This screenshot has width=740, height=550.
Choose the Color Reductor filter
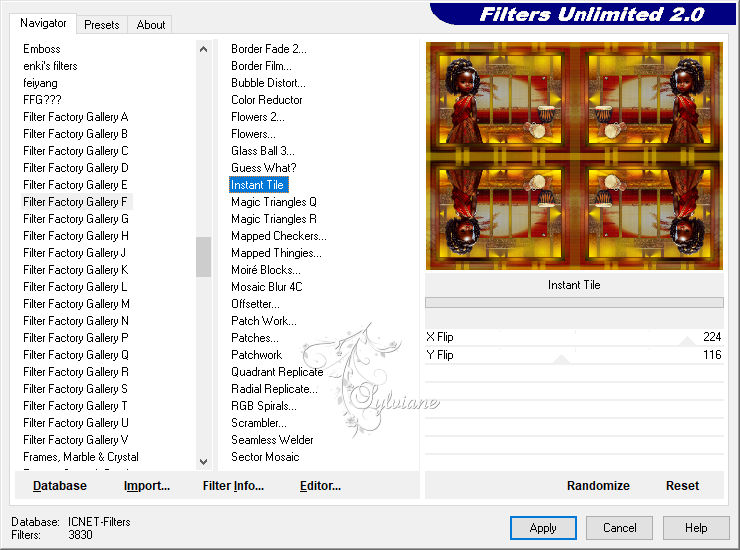click(267, 100)
